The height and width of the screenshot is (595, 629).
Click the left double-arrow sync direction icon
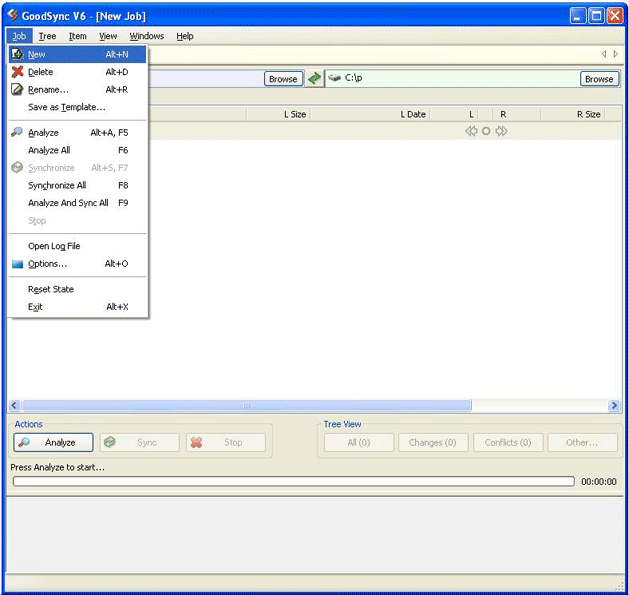(471, 131)
